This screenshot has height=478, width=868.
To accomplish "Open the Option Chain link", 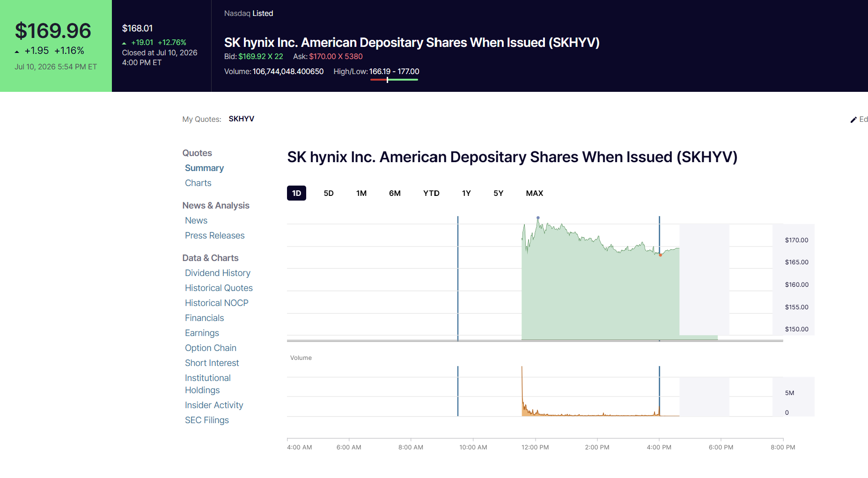I will point(210,348).
